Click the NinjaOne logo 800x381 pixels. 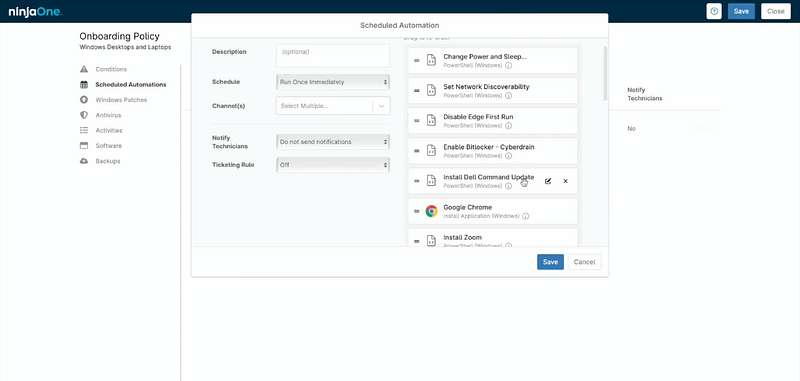tap(35, 11)
